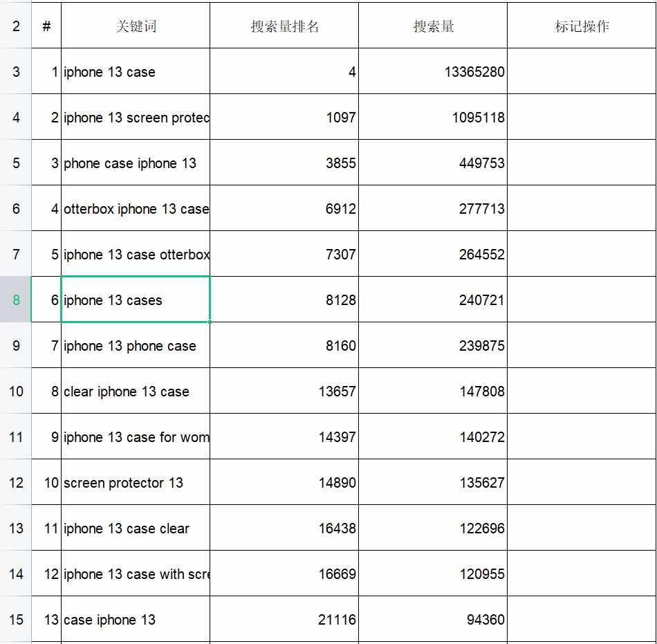Click cell 'iphone 13 case' keyword

136,71
